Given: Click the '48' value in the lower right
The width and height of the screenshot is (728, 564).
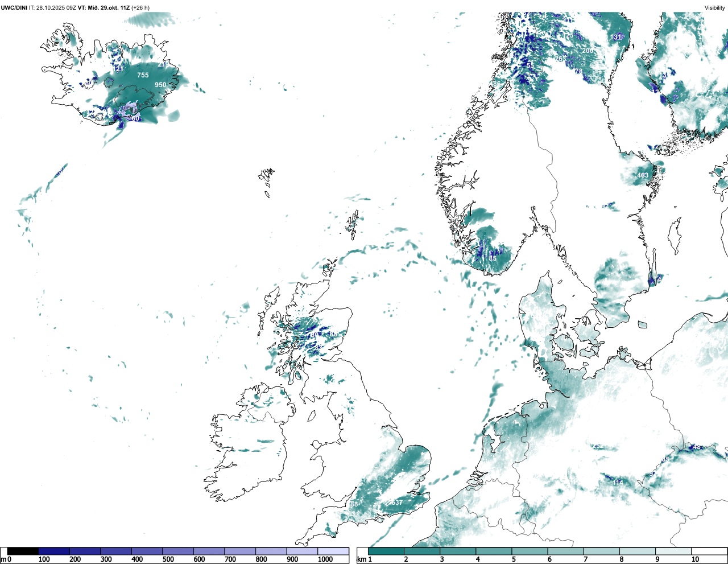Looking at the screenshot, I should (x=697, y=447).
